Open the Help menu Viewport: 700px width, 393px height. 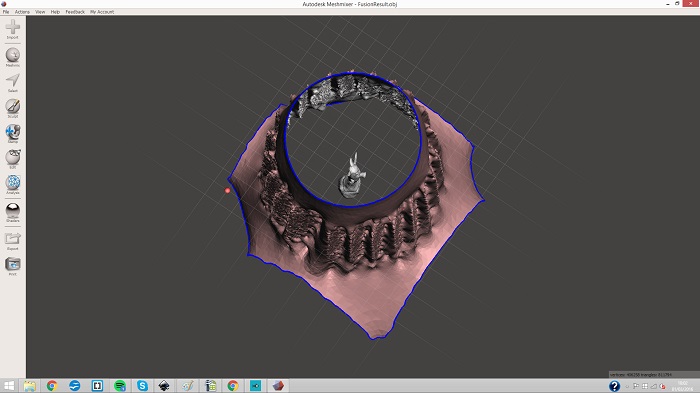(55, 12)
